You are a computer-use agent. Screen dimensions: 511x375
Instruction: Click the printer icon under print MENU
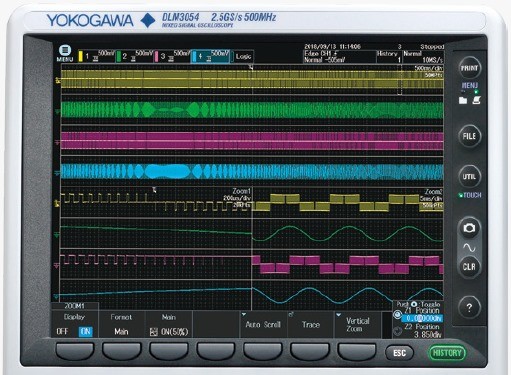tap(476, 100)
